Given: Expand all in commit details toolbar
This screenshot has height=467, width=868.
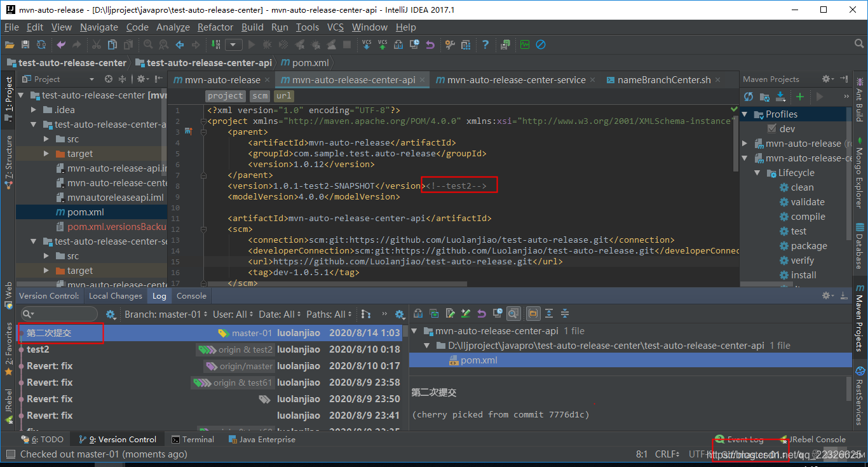Looking at the screenshot, I should (548, 313).
